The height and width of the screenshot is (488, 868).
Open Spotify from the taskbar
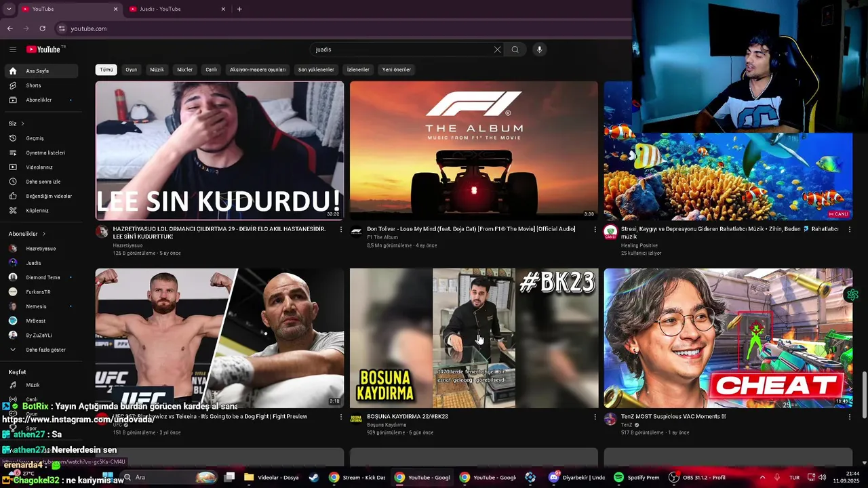[637, 477]
